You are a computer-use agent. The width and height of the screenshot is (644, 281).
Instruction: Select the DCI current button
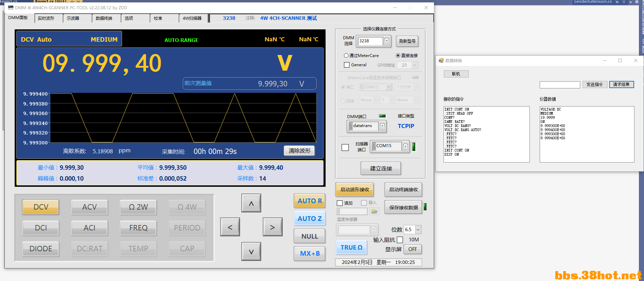tap(41, 228)
